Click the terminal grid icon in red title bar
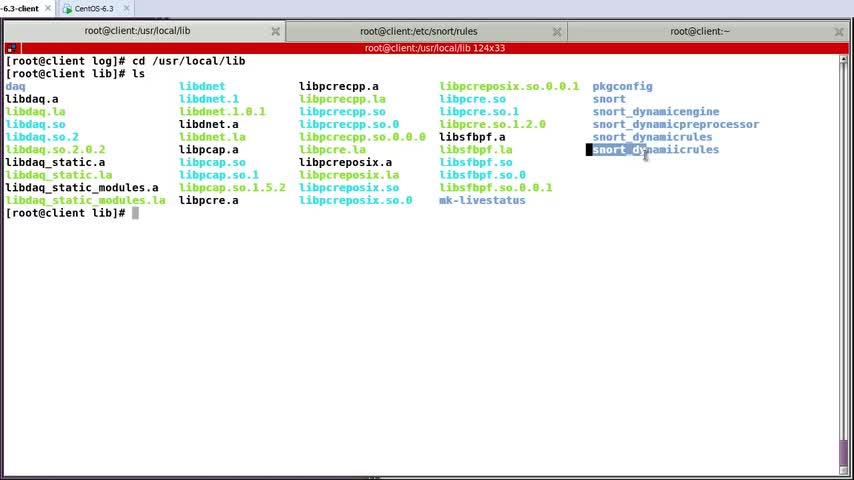The width and height of the screenshot is (854, 480). pyautogui.click(x=11, y=48)
